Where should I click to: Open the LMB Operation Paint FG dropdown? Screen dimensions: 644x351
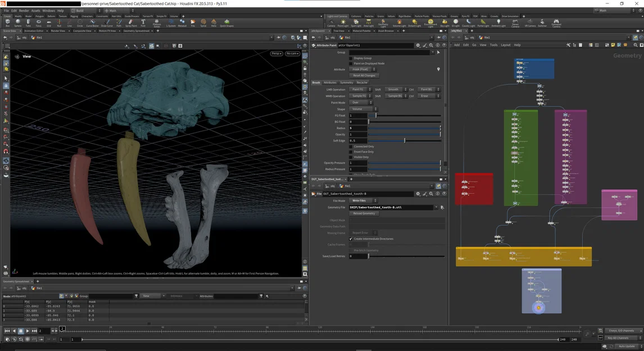[360, 89]
